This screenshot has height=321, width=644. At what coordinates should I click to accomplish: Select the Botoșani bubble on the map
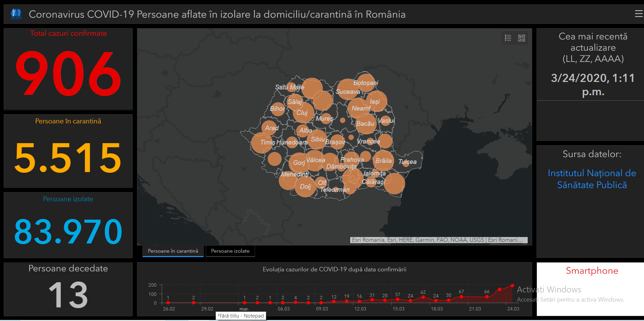tap(366, 83)
